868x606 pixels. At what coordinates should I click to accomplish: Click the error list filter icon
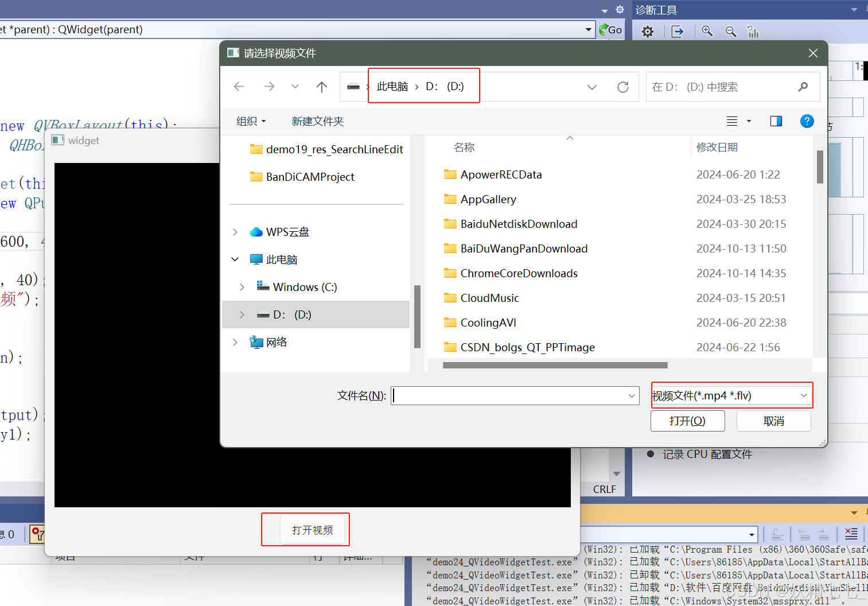[37, 534]
